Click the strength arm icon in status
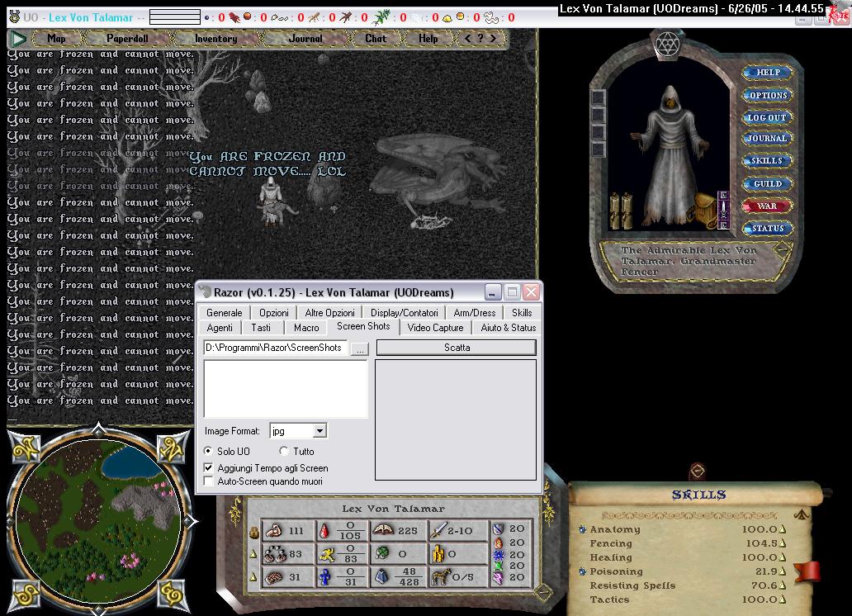 pos(272,531)
